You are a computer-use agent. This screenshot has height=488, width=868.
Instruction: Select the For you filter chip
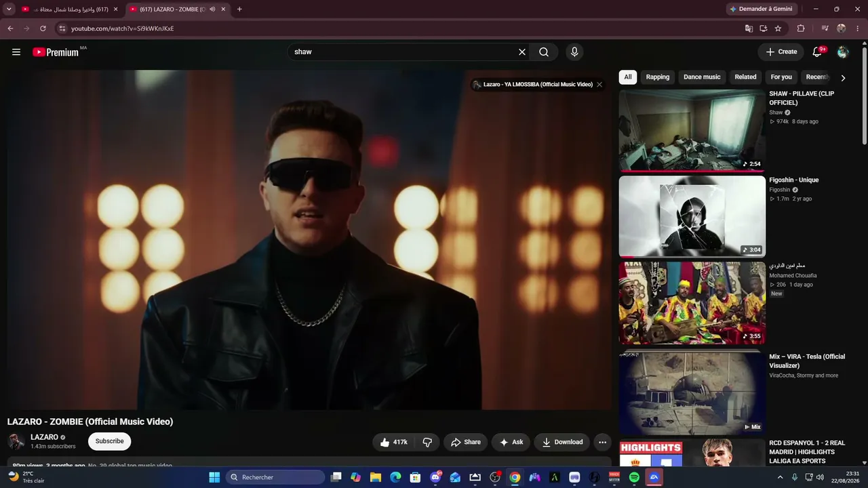pyautogui.click(x=781, y=77)
